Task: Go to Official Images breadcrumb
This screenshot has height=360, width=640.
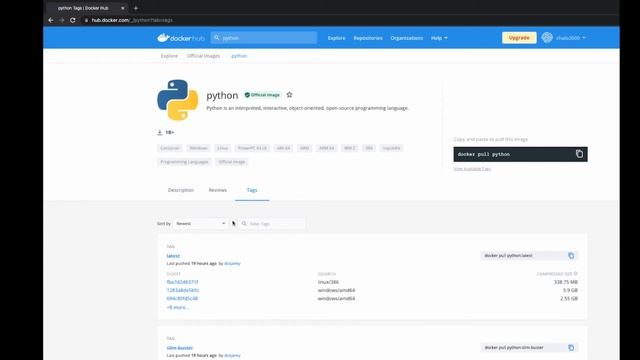Action: point(203,56)
